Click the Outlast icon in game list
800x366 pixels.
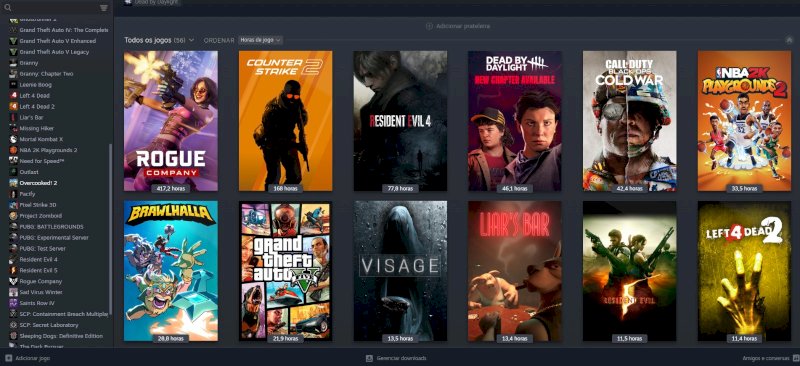pos(13,172)
